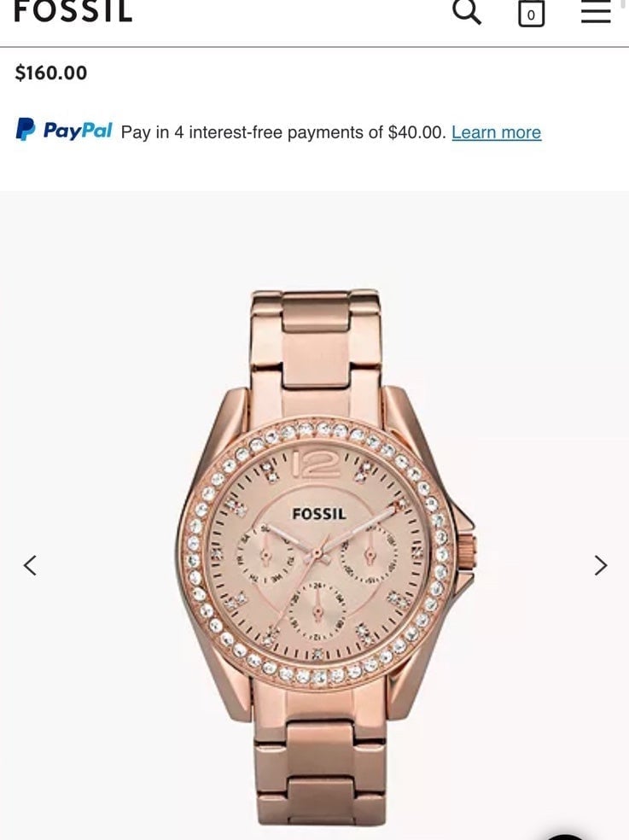This screenshot has height=840, width=629.
Task: Click the $160.00 price label
Action: point(51,73)
